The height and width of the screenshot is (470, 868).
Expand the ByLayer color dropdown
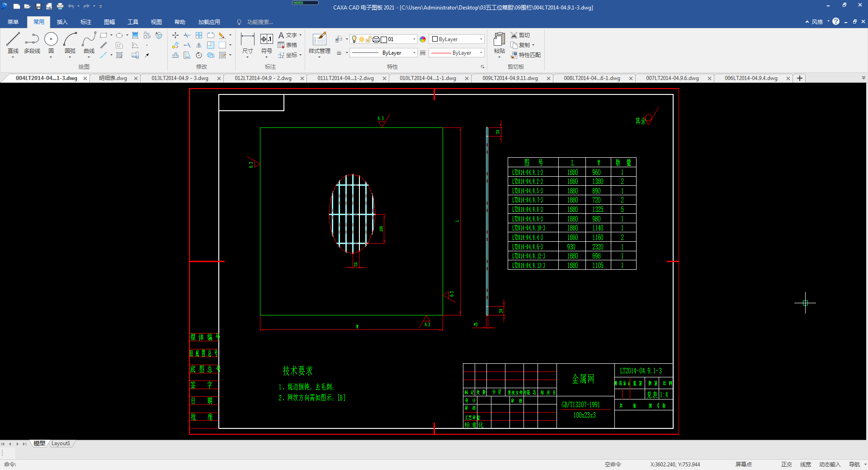(457, 39)
